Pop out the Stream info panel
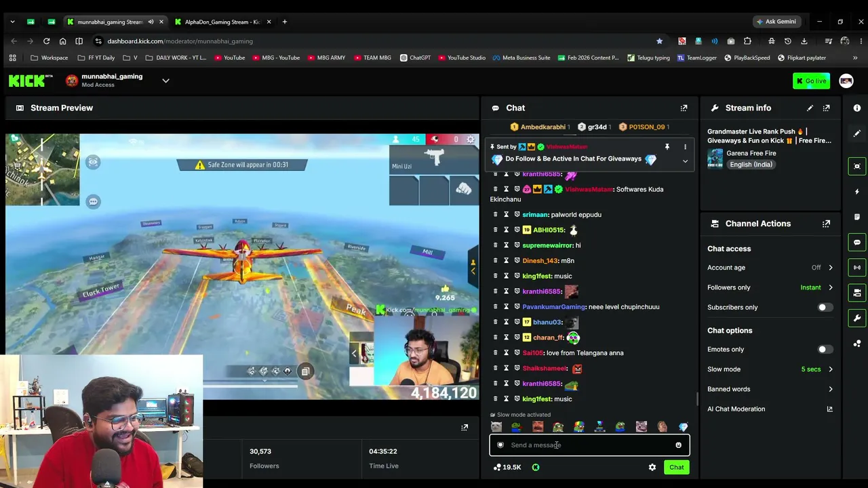The width and height of the screenshot is (868, 488). 826,108
